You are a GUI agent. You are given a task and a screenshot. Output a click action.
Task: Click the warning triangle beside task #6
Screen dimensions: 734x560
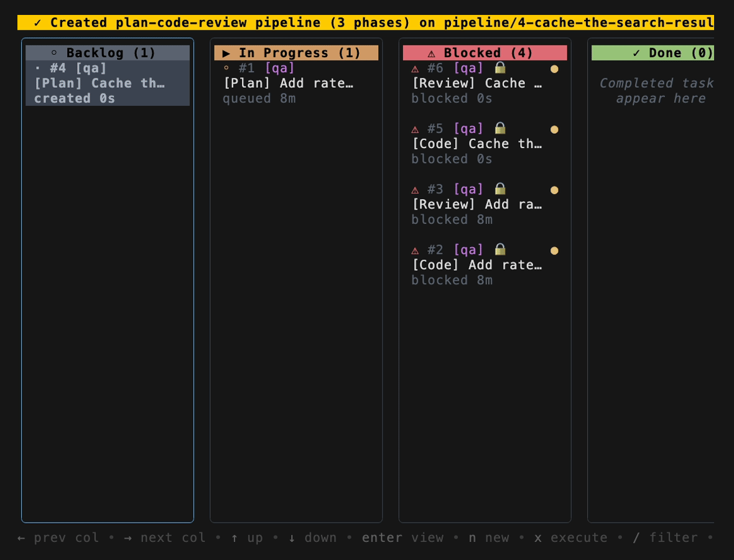coord(415,69)
